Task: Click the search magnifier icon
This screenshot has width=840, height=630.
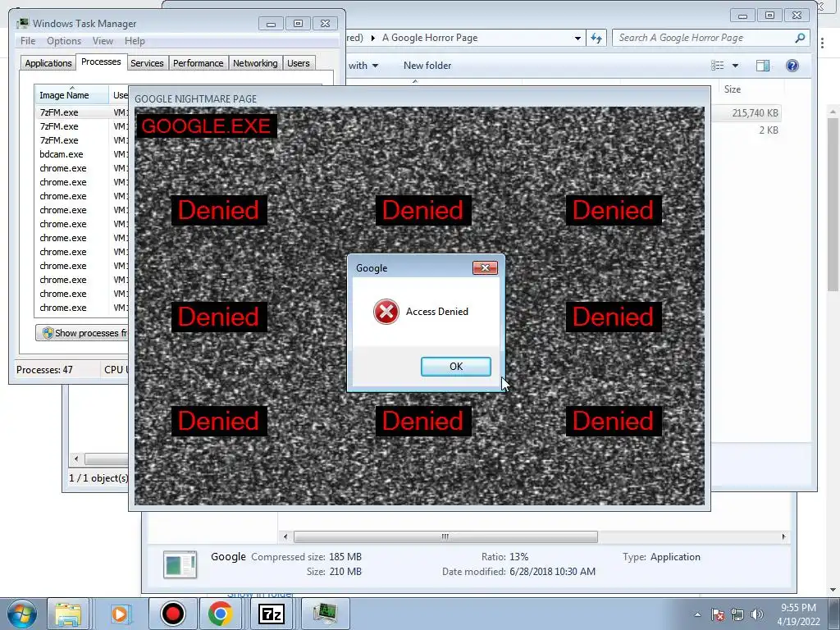Action: [x=800, y=38]
